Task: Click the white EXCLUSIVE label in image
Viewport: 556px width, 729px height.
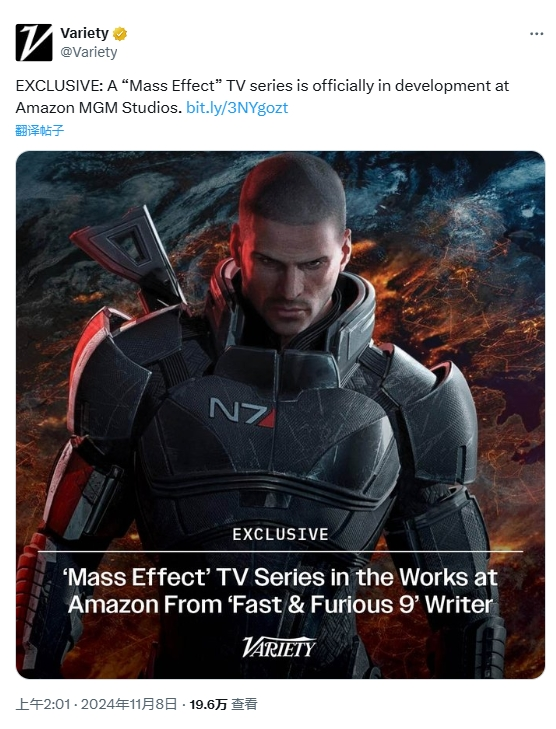Action: (x=280, y=535)
